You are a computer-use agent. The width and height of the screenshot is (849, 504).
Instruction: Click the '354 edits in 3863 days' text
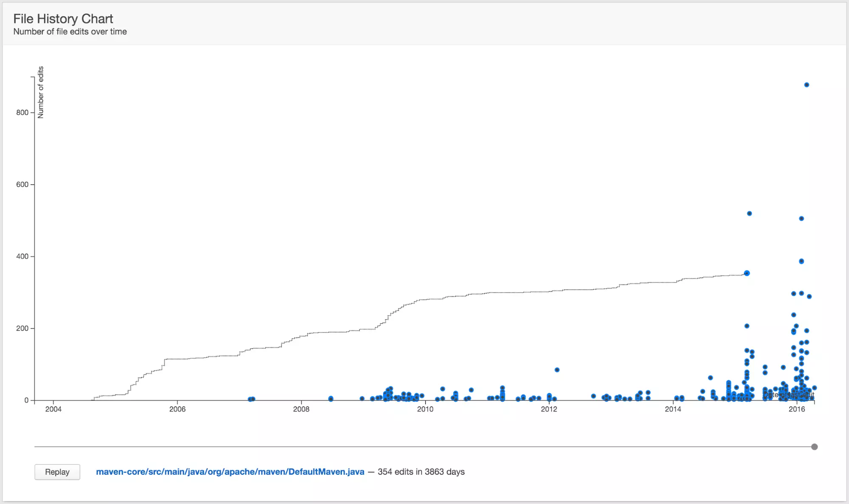421,472
